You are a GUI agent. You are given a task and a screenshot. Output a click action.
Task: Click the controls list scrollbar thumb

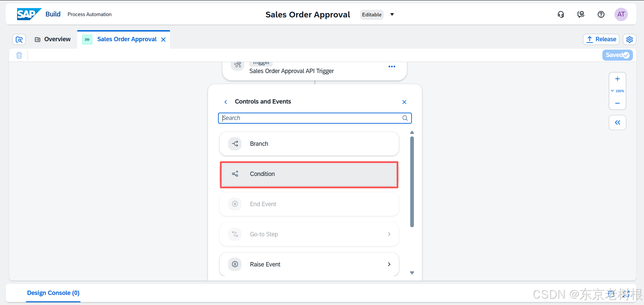pos(412,182)
